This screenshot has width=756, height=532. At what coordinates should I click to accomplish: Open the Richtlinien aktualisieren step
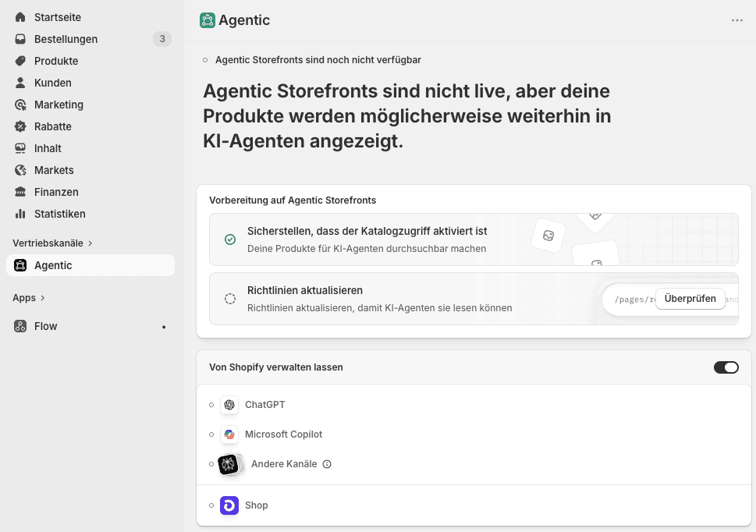(x=474, y=299)
